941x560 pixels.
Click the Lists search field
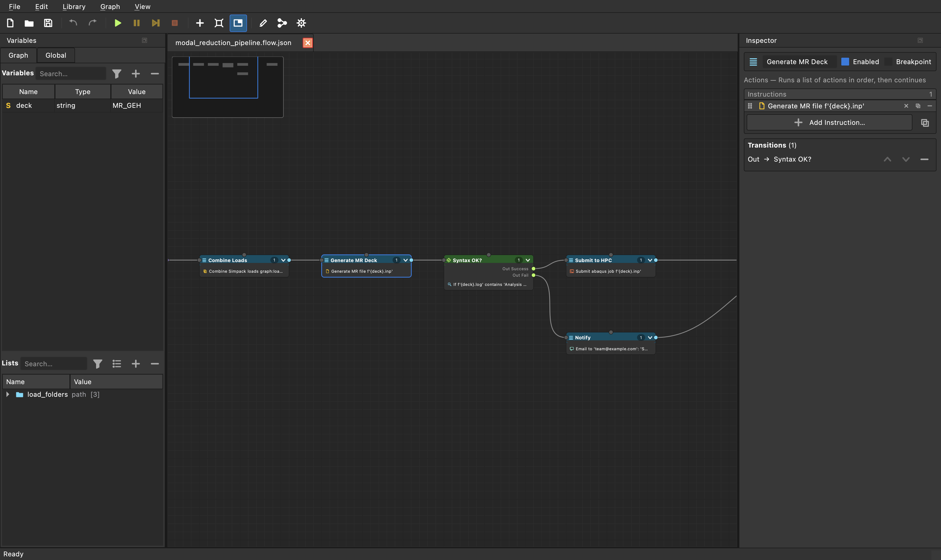pyautogui.click(x=53, y=364)
